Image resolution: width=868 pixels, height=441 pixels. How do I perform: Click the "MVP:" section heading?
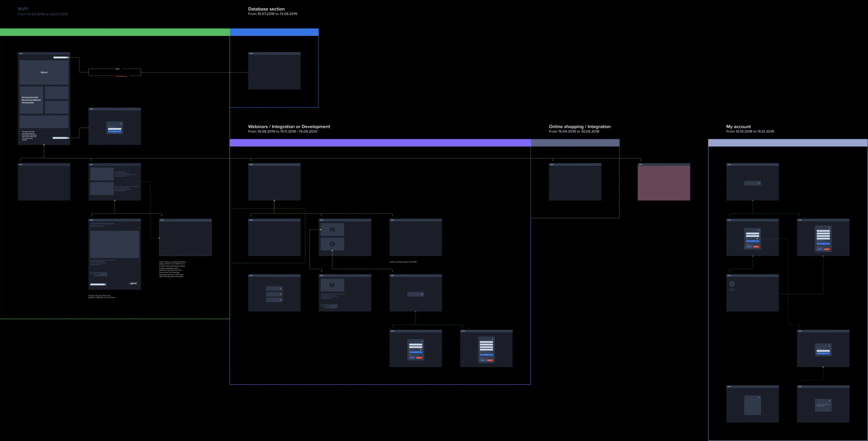pyautogui.click(x=23, y=9)
